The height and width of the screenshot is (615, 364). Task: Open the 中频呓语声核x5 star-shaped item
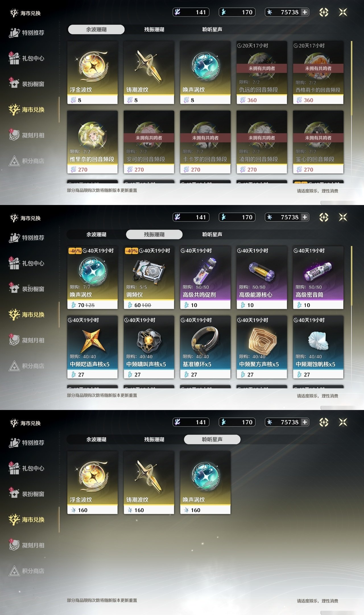[x=92, y=347]
